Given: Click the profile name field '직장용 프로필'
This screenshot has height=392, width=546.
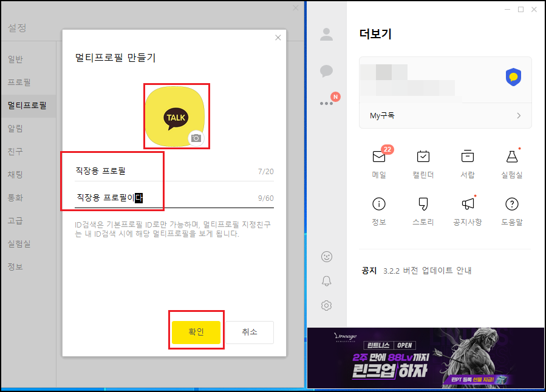Looking at the screenshot, I should (x=174, y=171).
